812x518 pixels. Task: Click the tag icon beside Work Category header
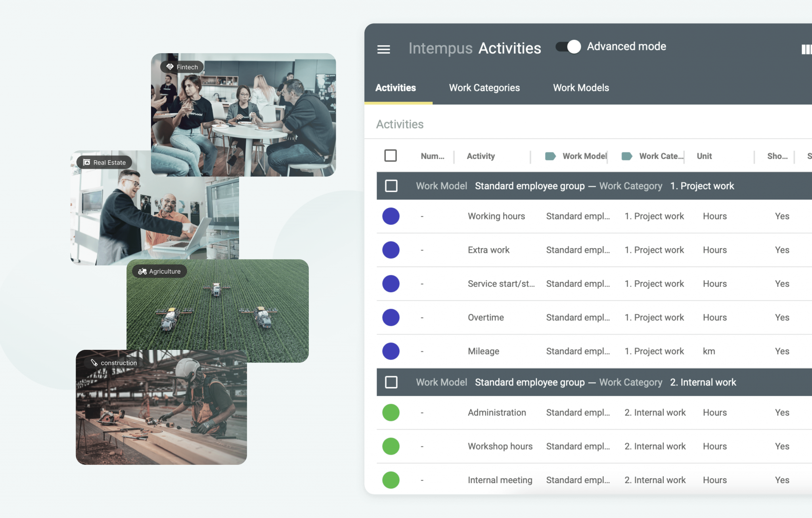pyautogui.click(x=626, y=156)
